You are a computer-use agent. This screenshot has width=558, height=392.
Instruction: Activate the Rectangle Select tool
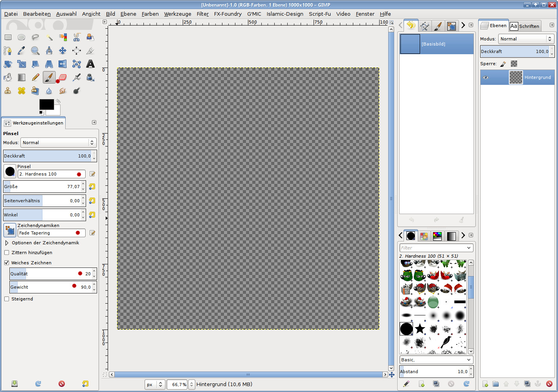(8, 37)
